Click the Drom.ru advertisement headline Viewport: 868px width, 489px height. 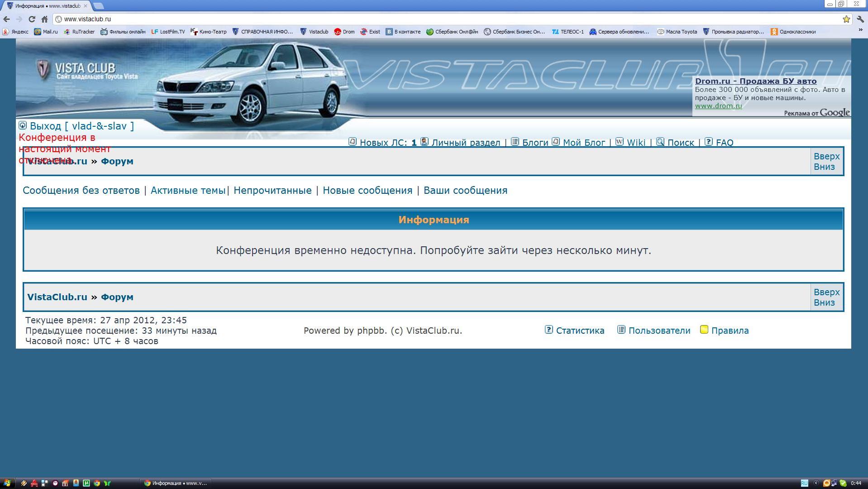click(755, 81)
